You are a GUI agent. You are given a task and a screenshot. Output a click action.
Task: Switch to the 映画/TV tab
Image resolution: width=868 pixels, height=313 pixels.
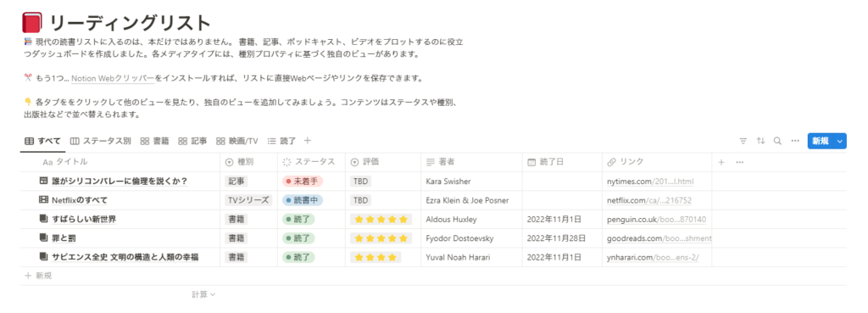pyautogui.click(x=237, y=142)
